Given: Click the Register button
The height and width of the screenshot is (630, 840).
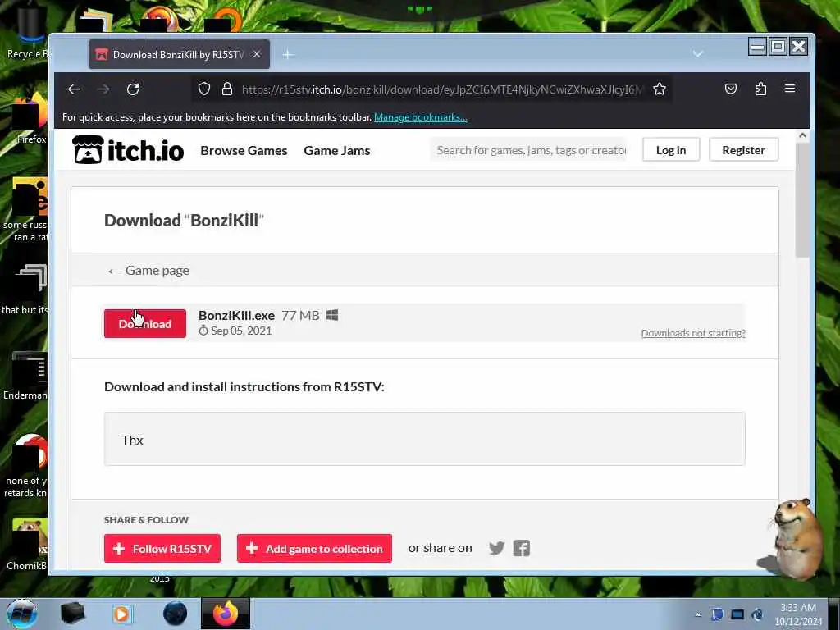Looking at the screenshot, I should tap(743, 150).
